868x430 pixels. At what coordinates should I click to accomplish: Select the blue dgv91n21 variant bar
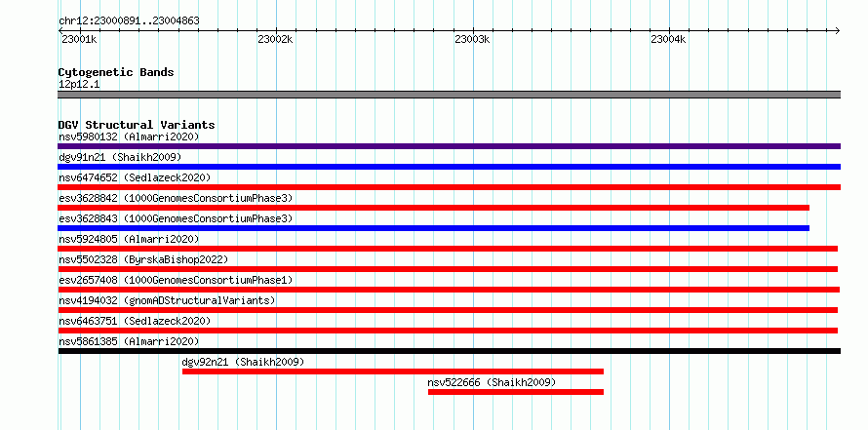click(449, 167)
